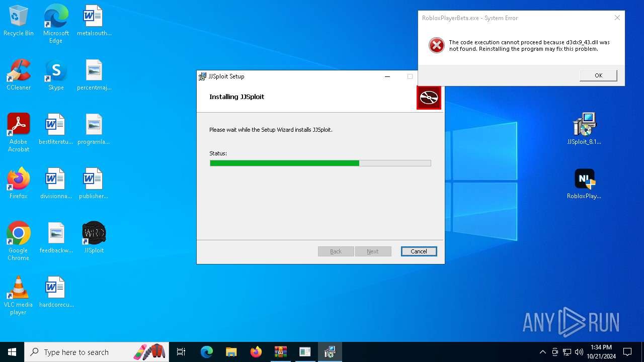The width and height of the screenshot is (644, 362).
Task: Cancel the JJSploit installation
Action: [419, 251]
